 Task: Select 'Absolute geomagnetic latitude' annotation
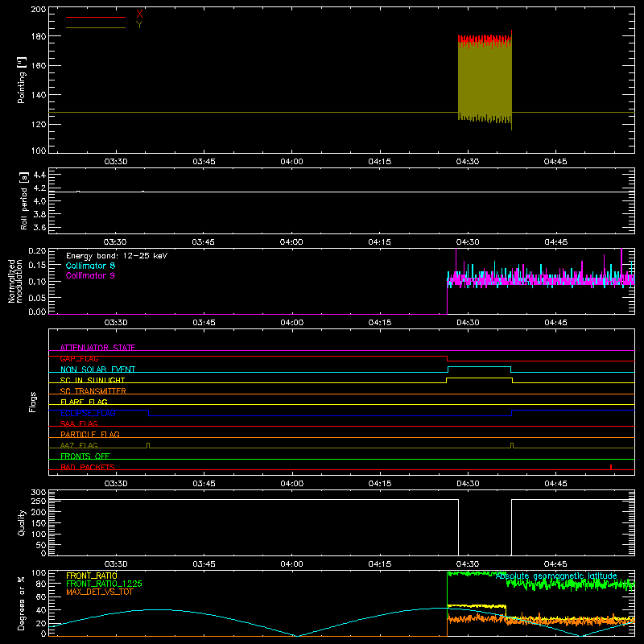click(556, 576)
